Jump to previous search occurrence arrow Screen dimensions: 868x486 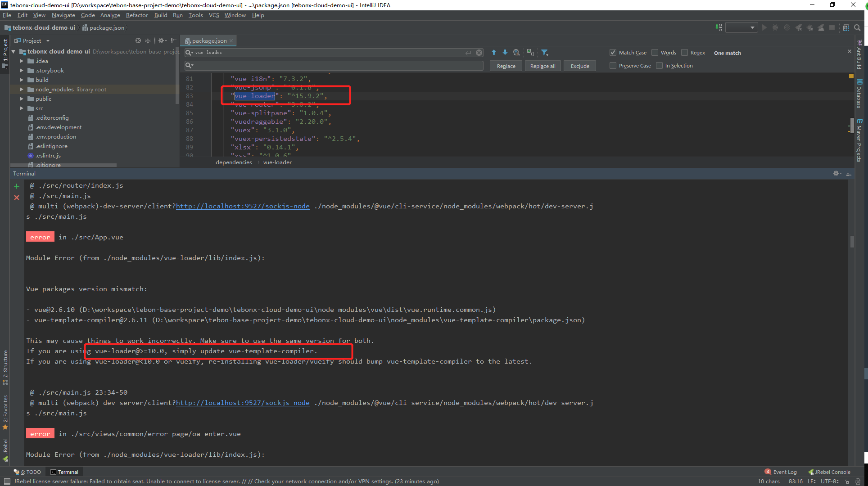494,53
